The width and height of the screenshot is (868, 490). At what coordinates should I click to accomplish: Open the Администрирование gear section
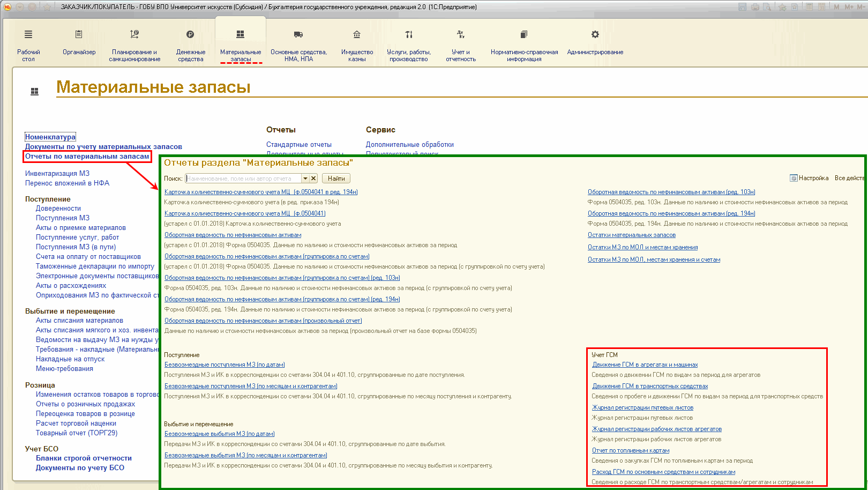[595, 43]
